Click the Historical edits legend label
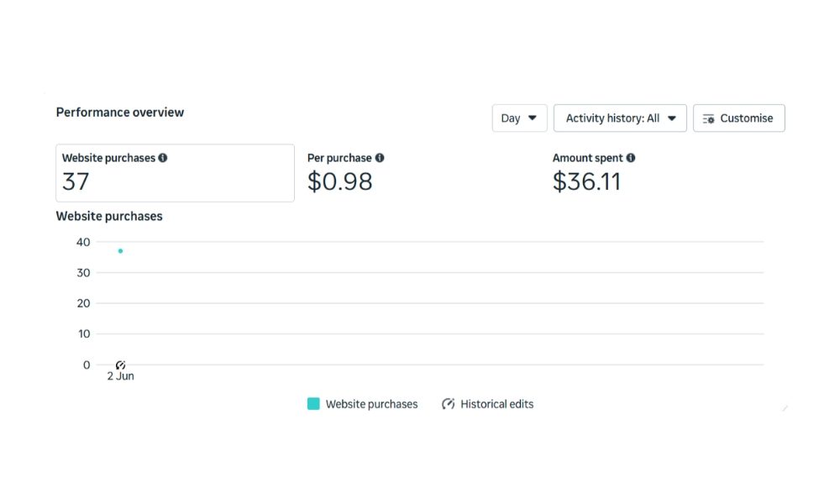The width and height of the screenshot is (840, 504). click(497, 404)
